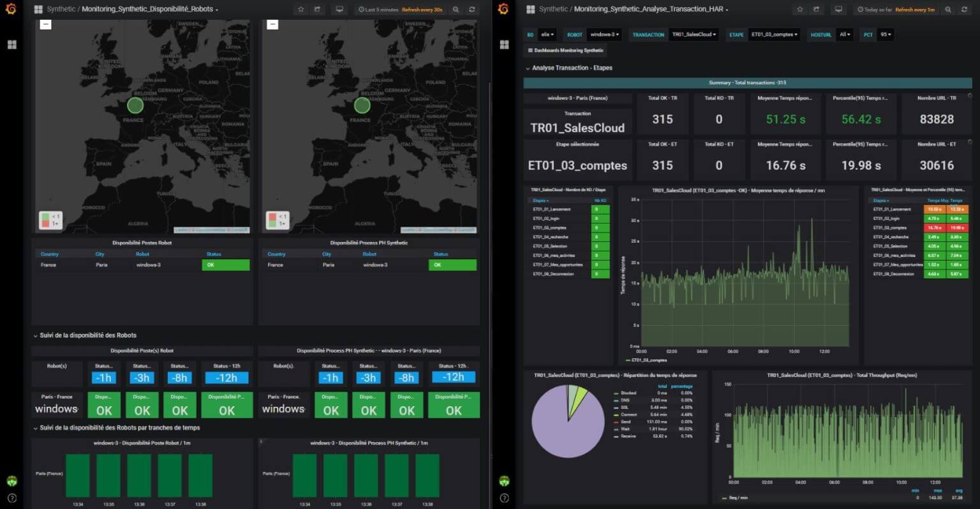Sort the Nb KO table by Etapes column
The height and width of the screenshot is (509, 980).
[x=540, y=201]
